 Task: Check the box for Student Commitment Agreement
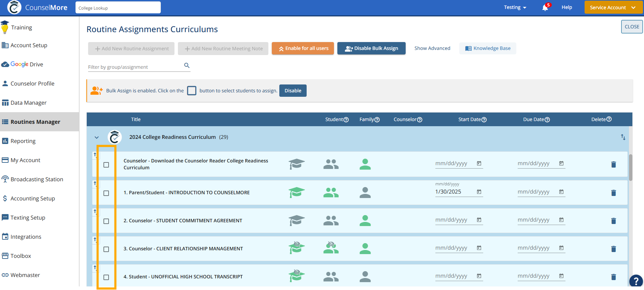click(x=106, y=221)
